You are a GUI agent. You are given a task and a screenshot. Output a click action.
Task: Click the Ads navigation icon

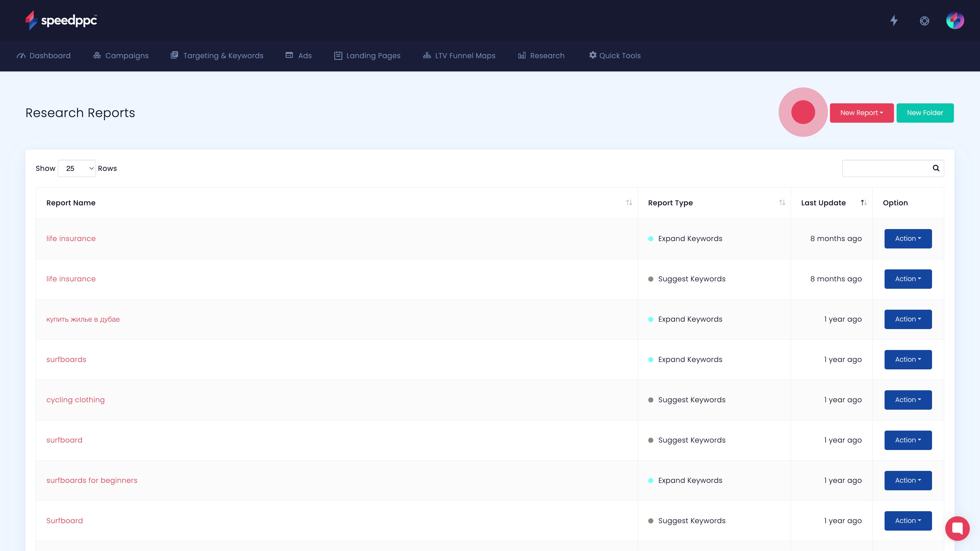[289, 56]
